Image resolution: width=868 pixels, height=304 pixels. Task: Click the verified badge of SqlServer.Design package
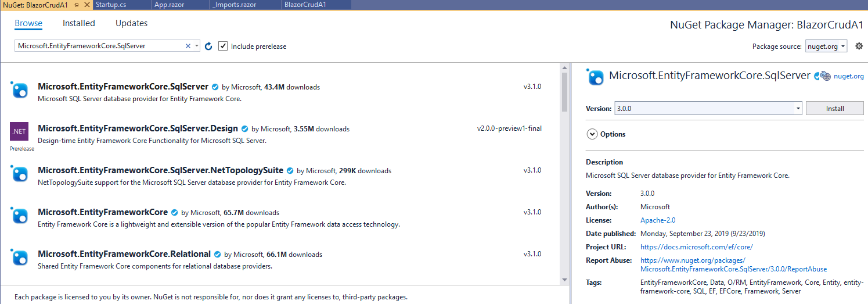tap(244, 128)
